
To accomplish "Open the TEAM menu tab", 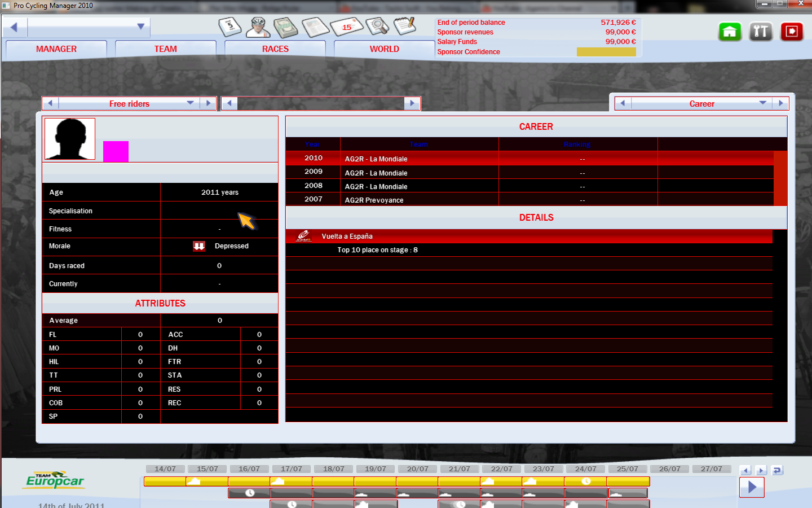I will [x=166, y=49].
